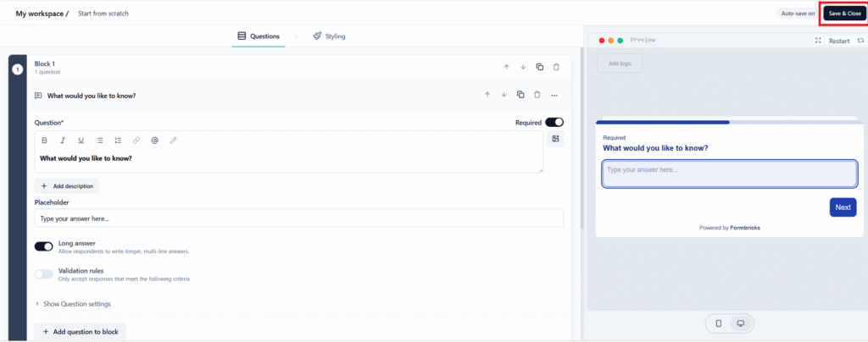
Task: Switch preview to mobile view
Action: 719,323
